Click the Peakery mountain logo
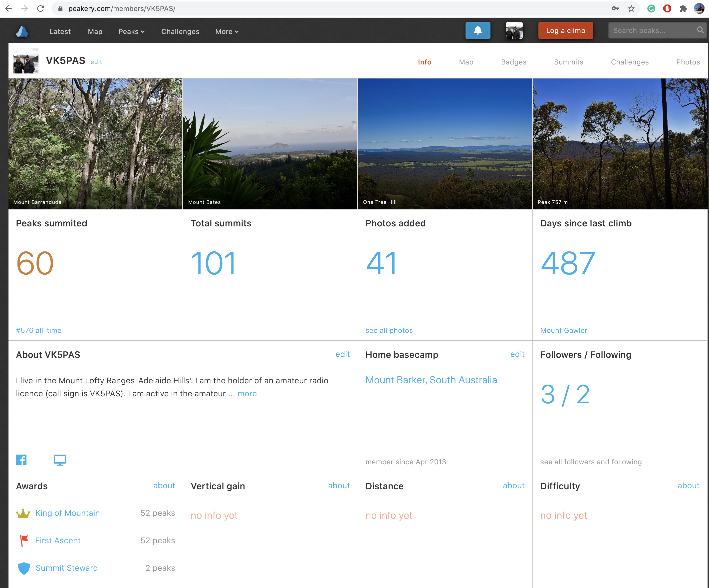The image size is (709, 588). (22, 31)
